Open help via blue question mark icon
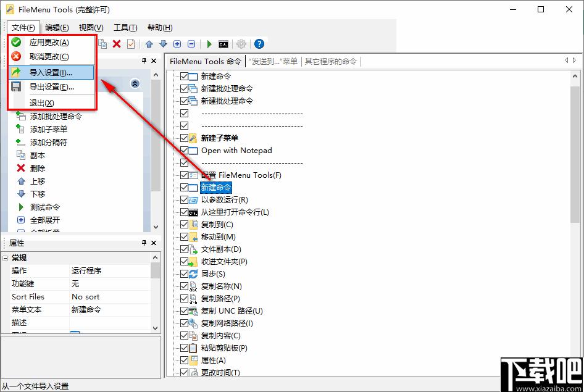Screen dimensions: 584x392 point(259,43)
